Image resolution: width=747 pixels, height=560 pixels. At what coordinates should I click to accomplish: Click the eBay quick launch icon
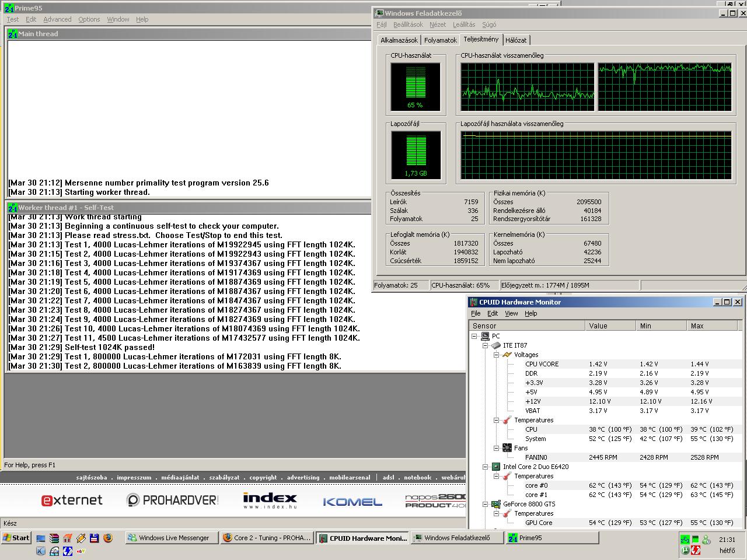(81, 550)
